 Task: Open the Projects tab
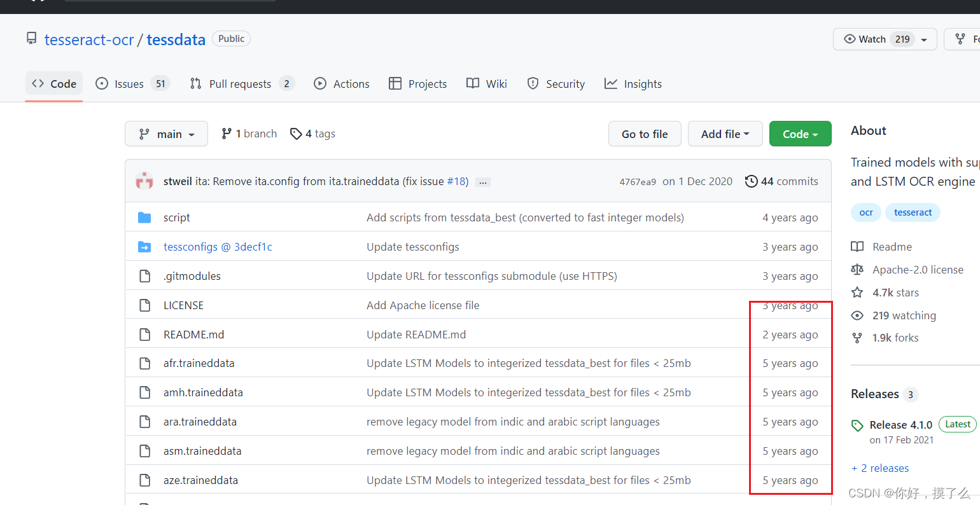(x=418, y=84)
